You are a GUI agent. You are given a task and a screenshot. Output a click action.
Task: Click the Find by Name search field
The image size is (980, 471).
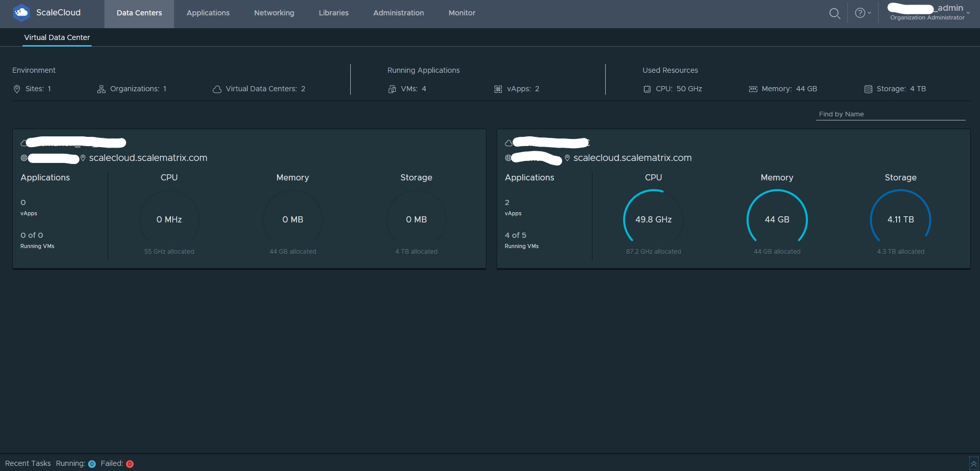[x=890, y=114]
